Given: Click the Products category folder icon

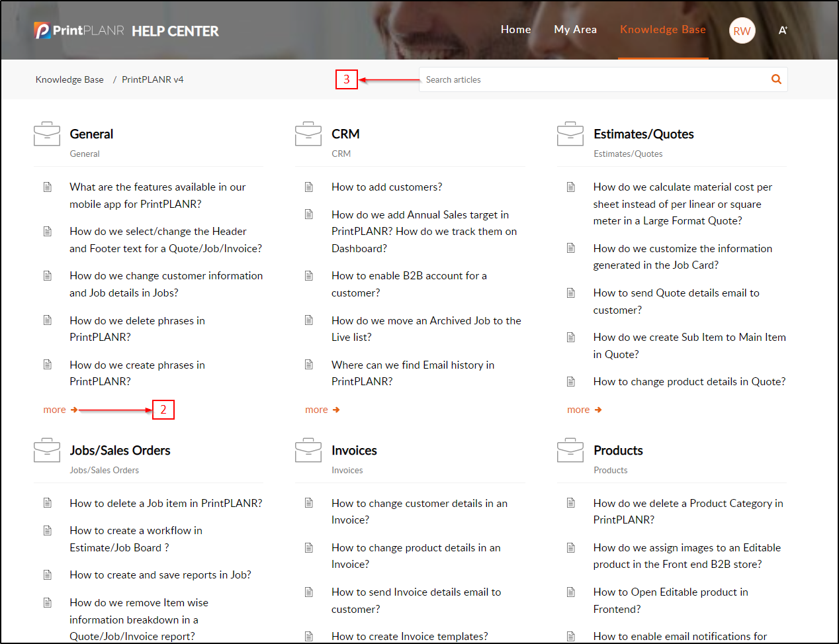Looking at the screenshot, I should tap(570, 450).
